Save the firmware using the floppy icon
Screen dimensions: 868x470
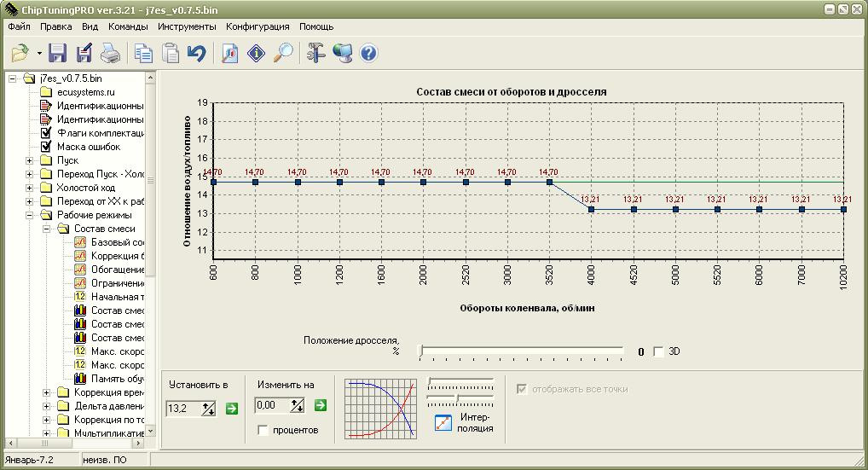(58, 53)
